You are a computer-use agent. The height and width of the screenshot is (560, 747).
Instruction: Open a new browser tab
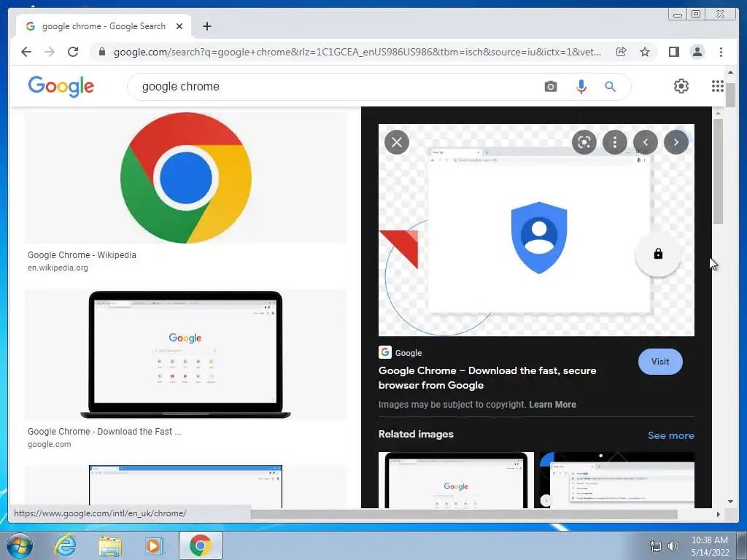click(x=206, y=26)
